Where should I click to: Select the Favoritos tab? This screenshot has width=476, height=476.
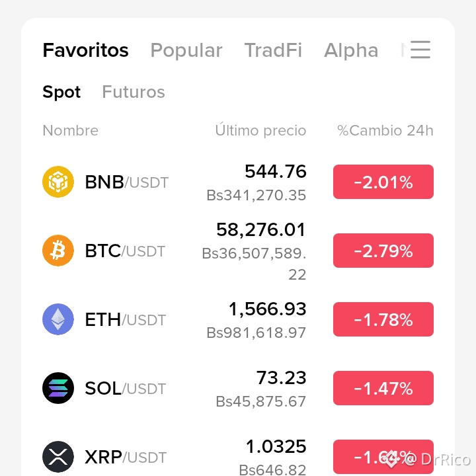pos(85,50)
